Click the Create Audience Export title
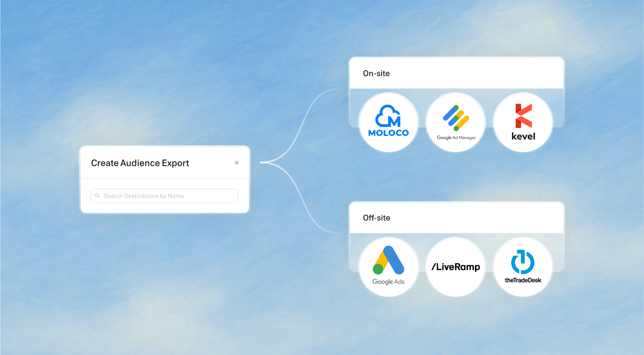 pyautogui.click(x=140, y=163)
